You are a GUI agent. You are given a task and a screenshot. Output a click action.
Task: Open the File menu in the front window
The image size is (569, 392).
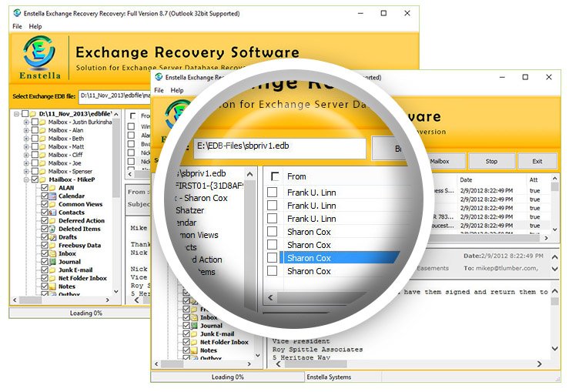tap(159, 90)
